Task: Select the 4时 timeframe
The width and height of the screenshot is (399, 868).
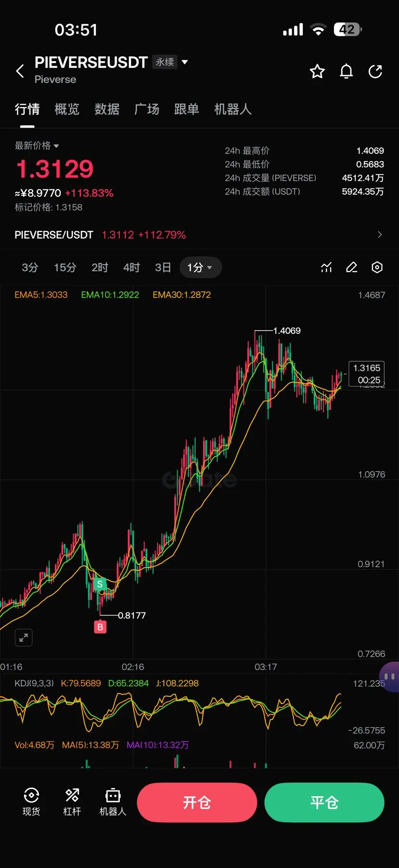Action: (132, 267)
